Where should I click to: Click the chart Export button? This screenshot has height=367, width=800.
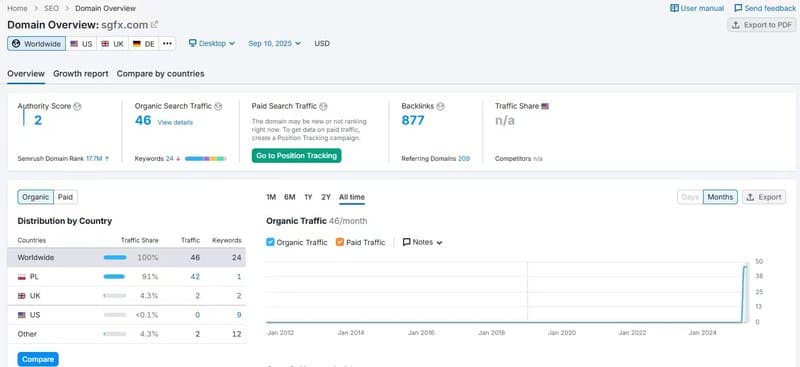[x=764, y=197]
